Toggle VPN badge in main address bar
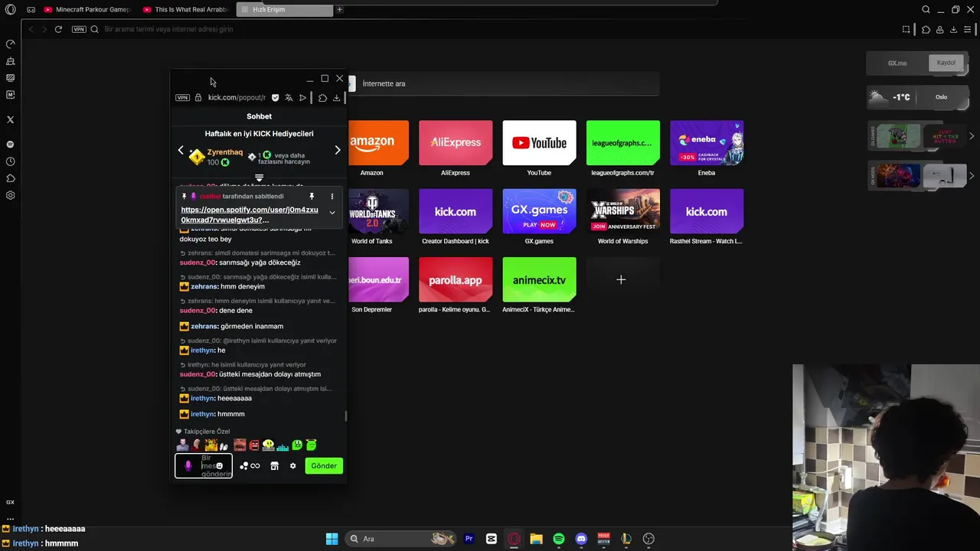980x551 pixels. tap(79, 29)
